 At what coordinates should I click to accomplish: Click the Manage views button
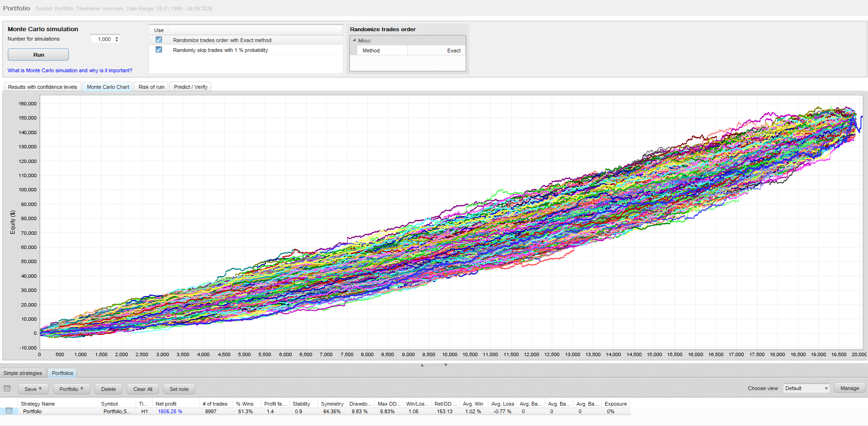tap(850, 388)
